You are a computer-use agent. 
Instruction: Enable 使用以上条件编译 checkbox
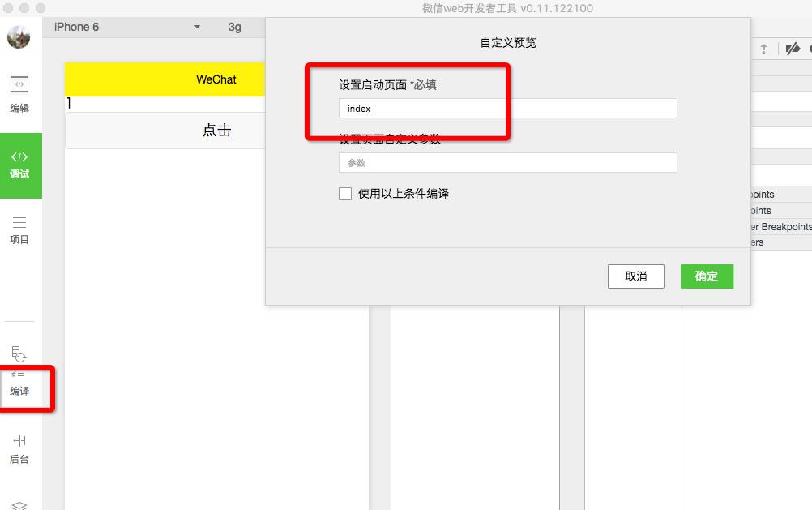coord(345,193)
